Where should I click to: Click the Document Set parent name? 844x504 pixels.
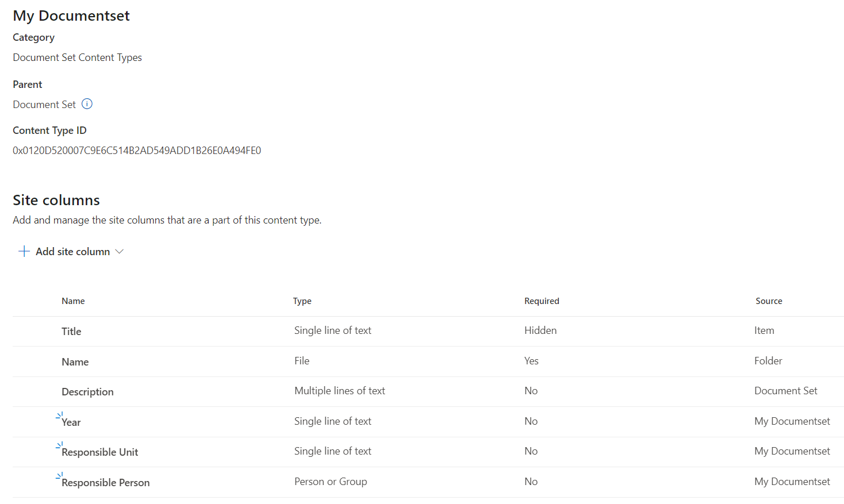[x=44, y=105]
